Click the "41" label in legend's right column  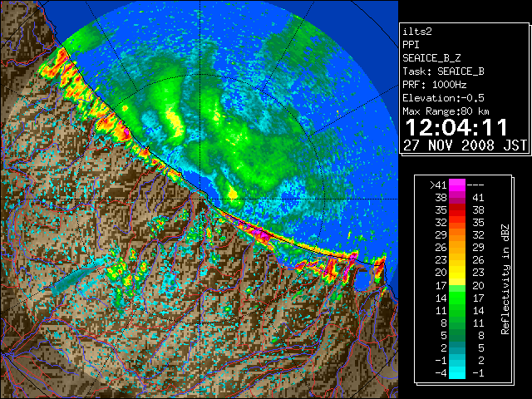pyautogui.click(x=478, y=198)
